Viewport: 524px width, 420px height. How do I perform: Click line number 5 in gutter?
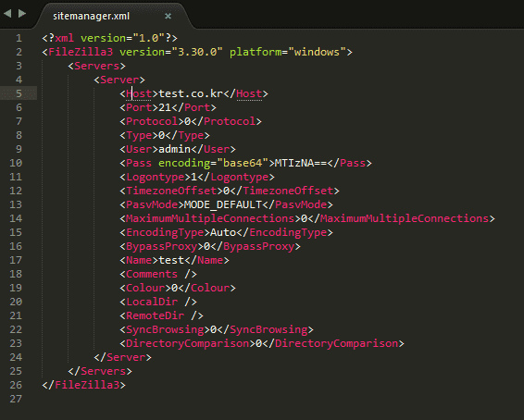click(19, 93)
